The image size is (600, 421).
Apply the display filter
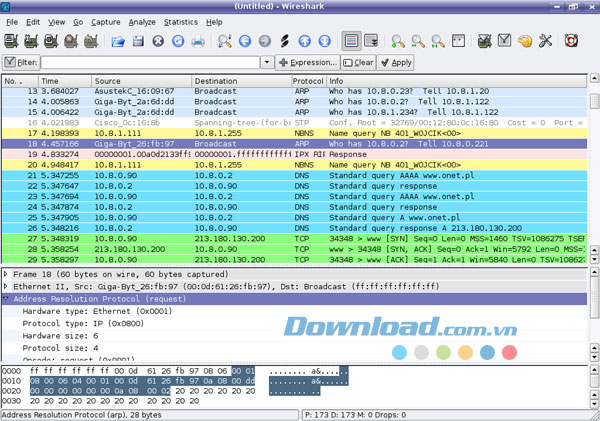tap(396, 62)
